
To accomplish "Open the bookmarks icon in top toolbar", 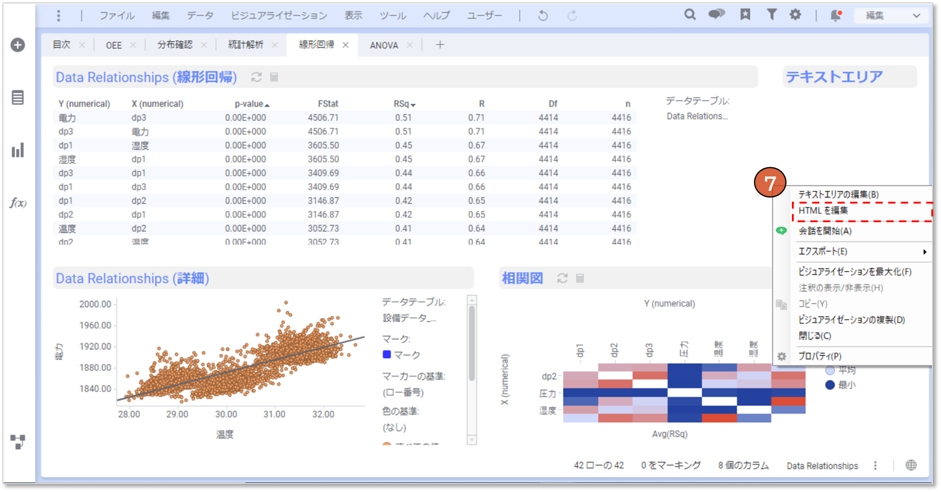I will 745,15.
